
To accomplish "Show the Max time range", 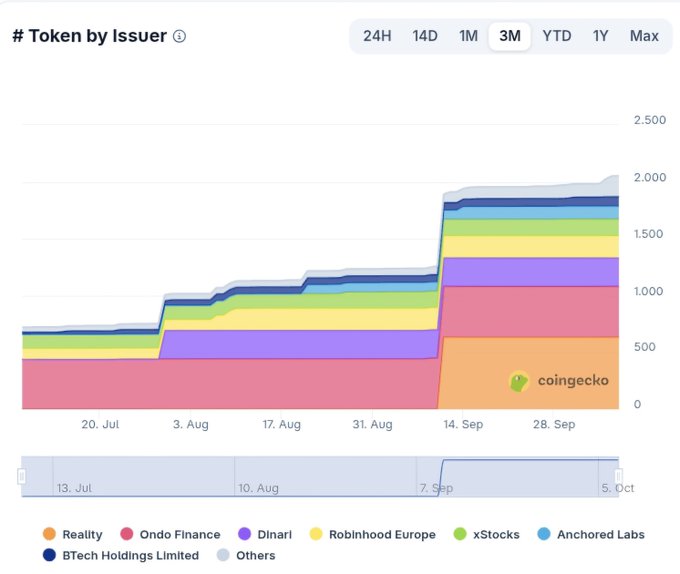I will pos(644,36).
